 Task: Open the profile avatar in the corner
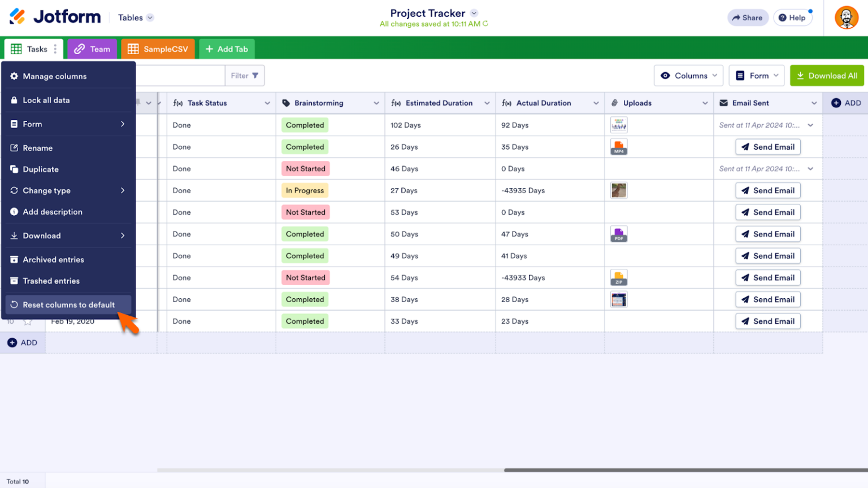click(847, 18)
